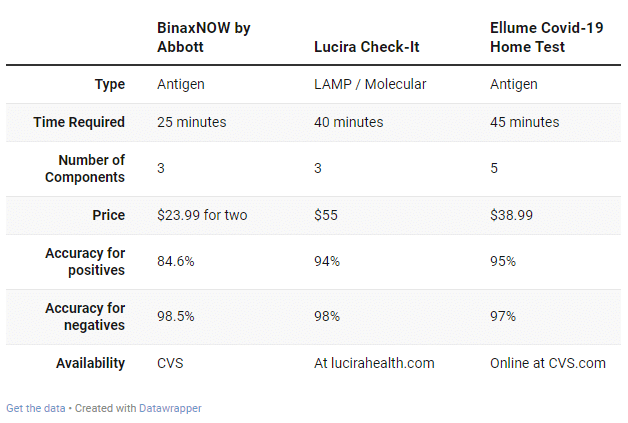Click the 'LAMP / Molecular' cell
The width and height of the screenshot is (628, 423).
pyautogui.click(x=370, y=84)
